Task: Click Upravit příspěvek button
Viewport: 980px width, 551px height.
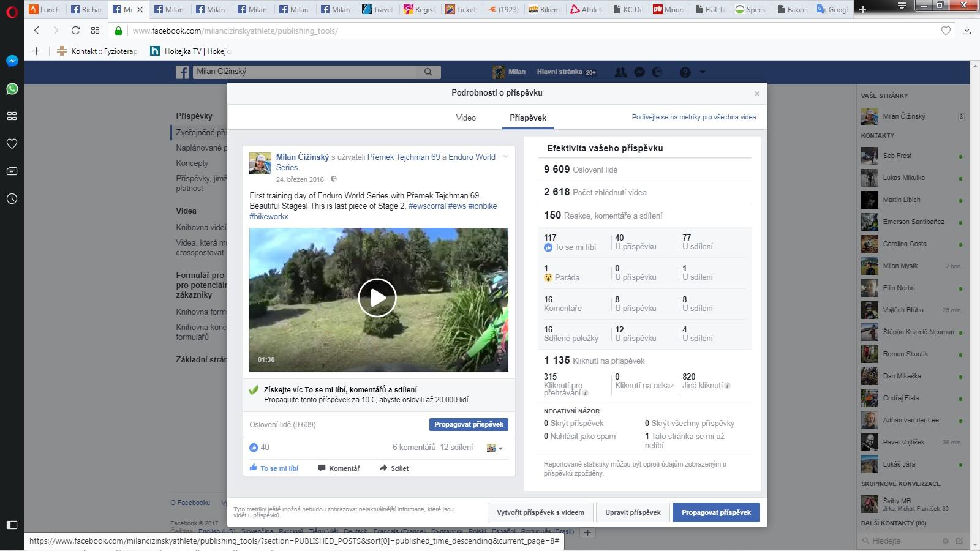Action: (633, 512)
